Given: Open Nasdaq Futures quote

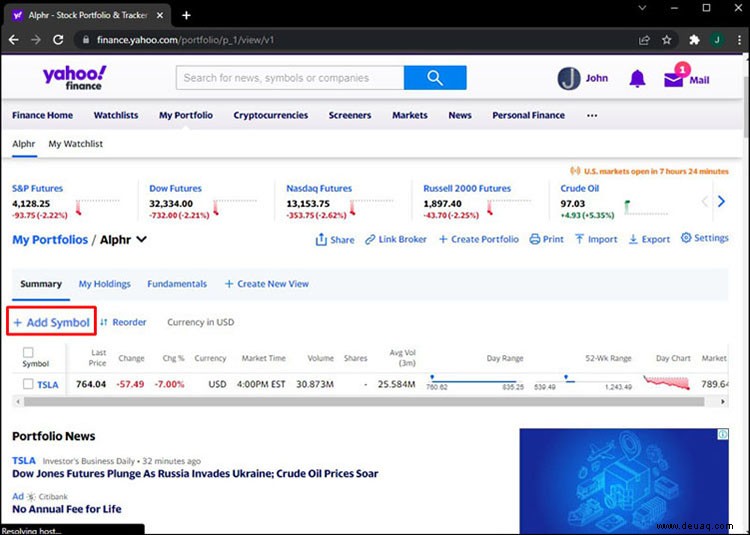Looking at the screenshot, I should (319, 188).
